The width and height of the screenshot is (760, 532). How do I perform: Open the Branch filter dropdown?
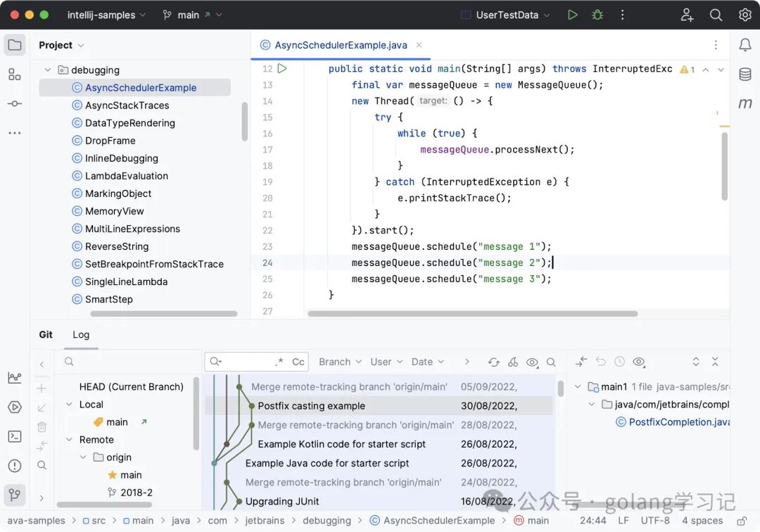tap(340, 362)
